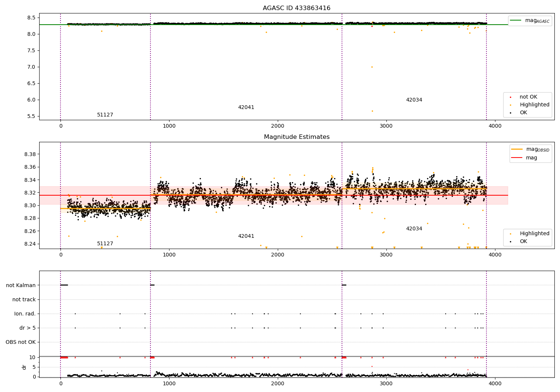Select the "dr > 5" row label
560x392 pixels.
pos(28,328)
